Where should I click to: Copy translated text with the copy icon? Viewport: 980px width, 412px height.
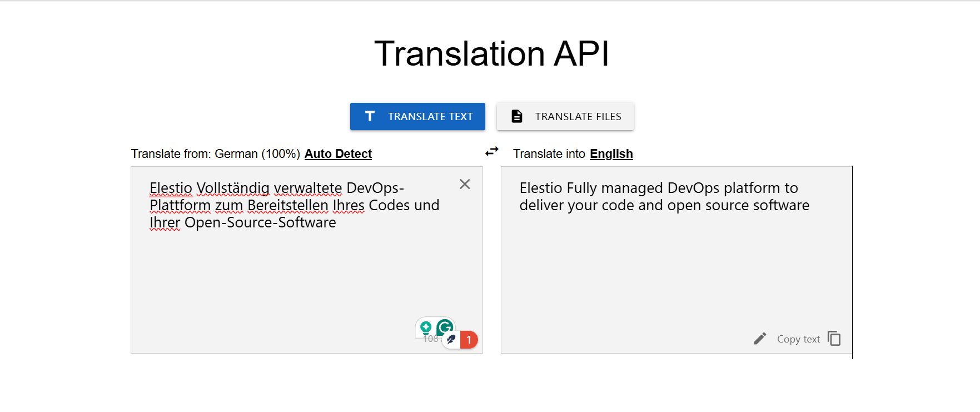pyautogui.click(x=834, y=339)
